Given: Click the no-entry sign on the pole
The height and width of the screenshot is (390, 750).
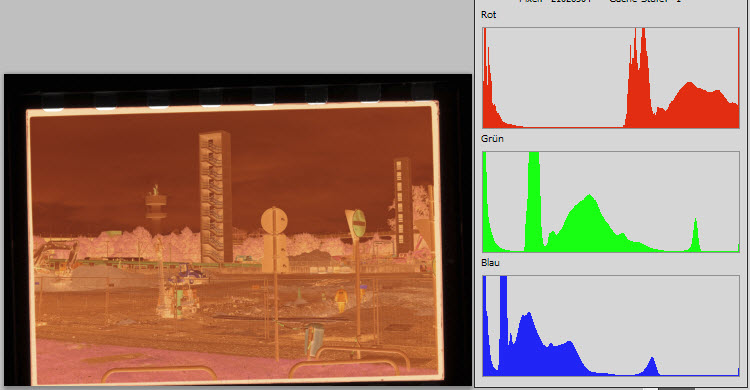Looking at the screenshot, I should 357,223.
